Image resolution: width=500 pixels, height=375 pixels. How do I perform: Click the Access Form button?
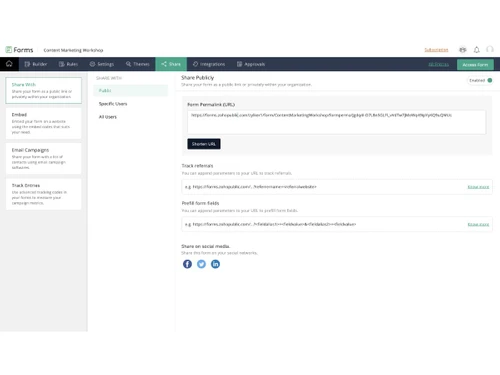coord(475,64)
